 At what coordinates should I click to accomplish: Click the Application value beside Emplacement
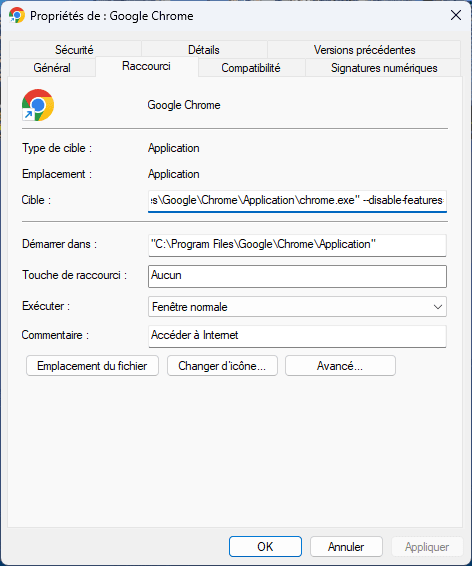click(174, 174)
